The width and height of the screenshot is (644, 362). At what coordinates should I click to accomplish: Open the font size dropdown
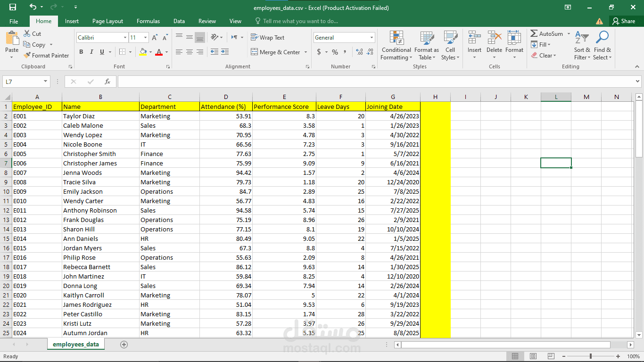[x=145, y=38]
